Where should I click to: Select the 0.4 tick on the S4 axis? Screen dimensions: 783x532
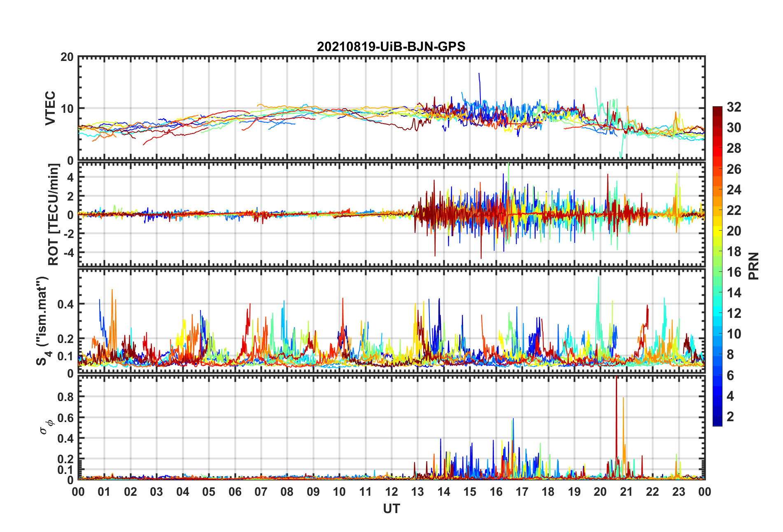coord(65,304)
